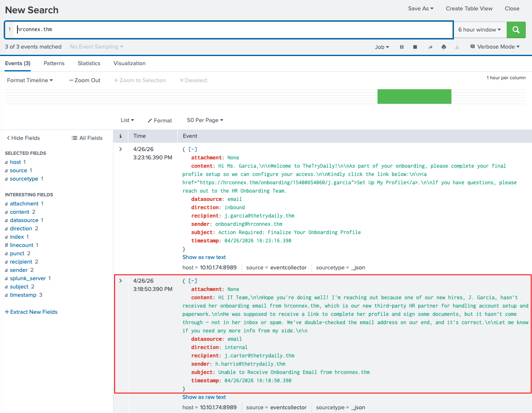Select the sourcetype field in sidebar

click(x=24, y=178)
